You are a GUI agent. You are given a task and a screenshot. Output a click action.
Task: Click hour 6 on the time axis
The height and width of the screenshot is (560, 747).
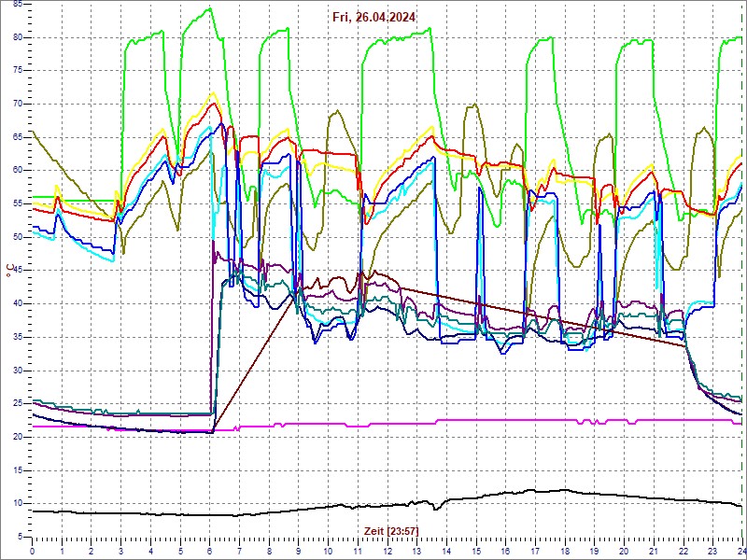[209, 551]
